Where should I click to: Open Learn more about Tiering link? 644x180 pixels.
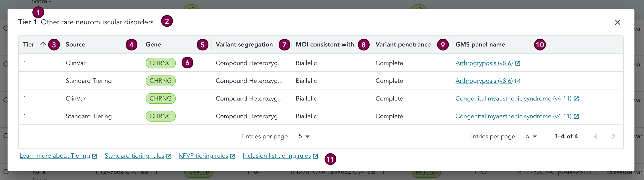tap(55, 156)
